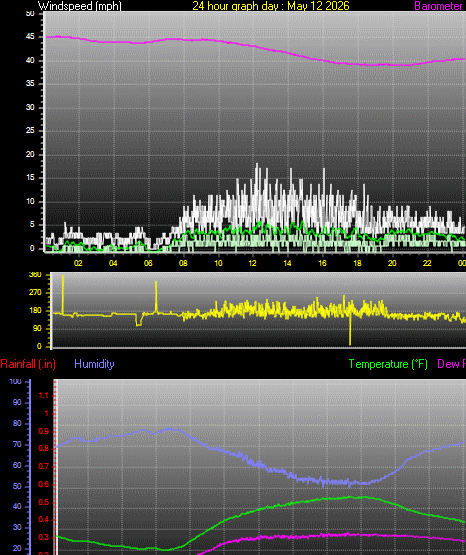
Task: Click the red '1.1' rainfall axis value
Action: [43, 396]
